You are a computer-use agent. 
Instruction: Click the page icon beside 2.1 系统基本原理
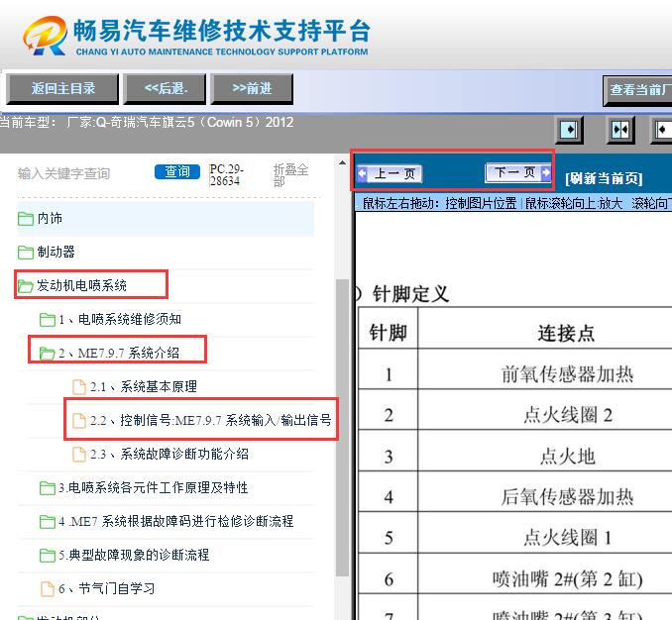tap(79, 387)
